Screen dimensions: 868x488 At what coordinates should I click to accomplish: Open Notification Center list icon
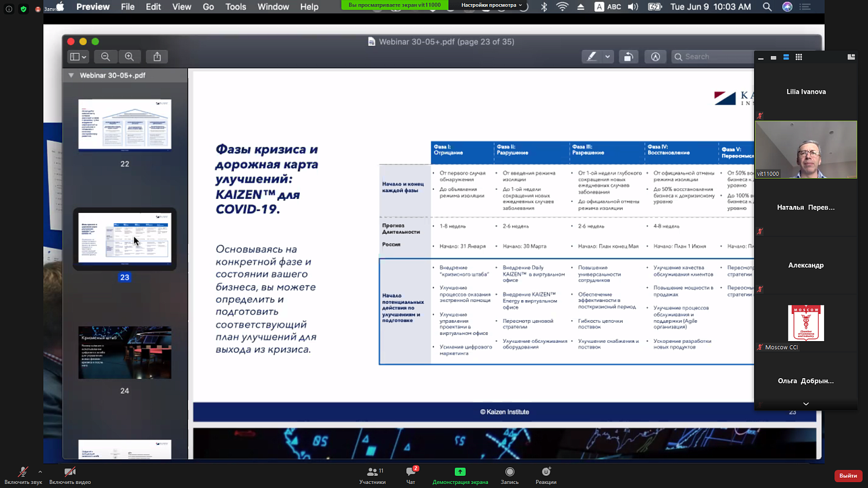tap(805, 7)
